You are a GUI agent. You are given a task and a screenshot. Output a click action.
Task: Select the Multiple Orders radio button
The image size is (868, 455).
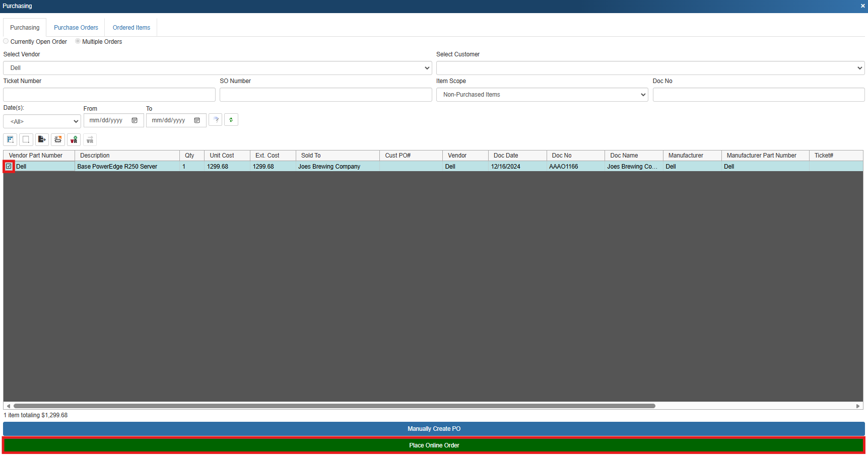coord(78,41)
